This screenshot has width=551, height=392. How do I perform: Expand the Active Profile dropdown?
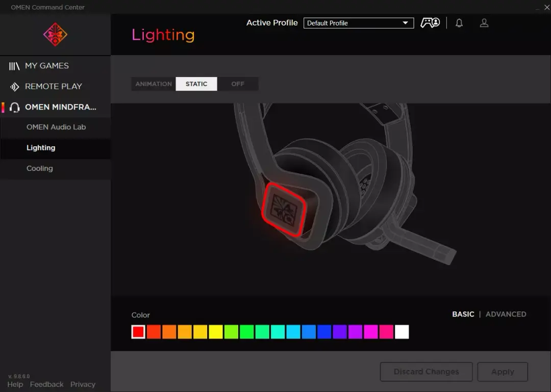click(x=359, y=23)
